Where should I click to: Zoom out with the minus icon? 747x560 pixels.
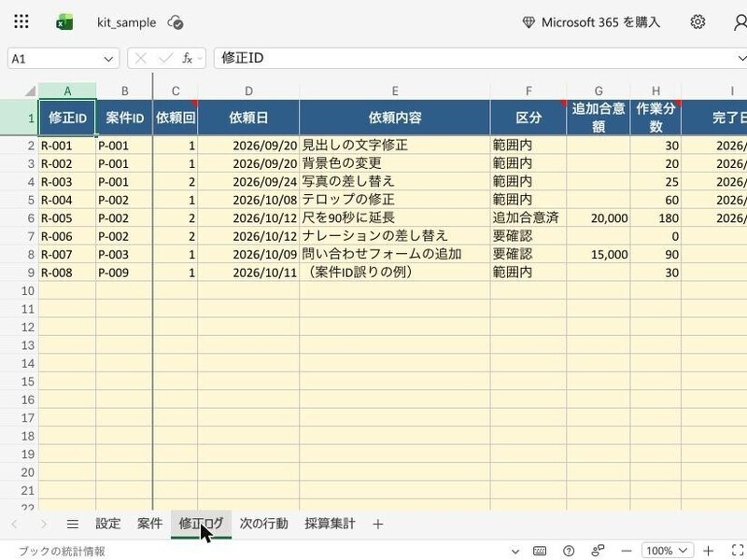pyautogui.click(x=627, y=551)
